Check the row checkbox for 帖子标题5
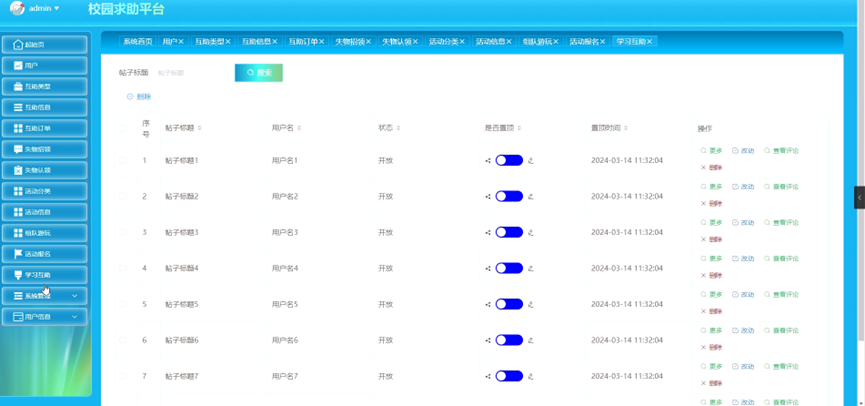865x406 pixels. pyautogui.click(x=122, y=304)
